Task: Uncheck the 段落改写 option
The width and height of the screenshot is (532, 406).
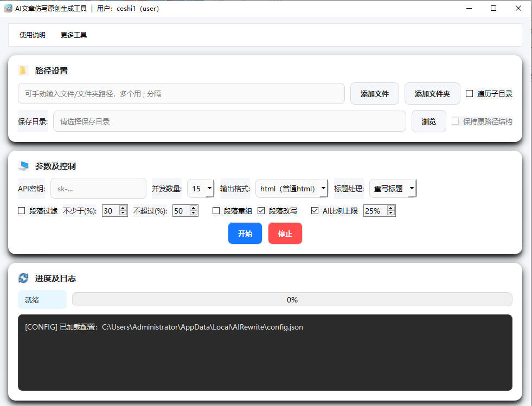Action: point(261,211)
